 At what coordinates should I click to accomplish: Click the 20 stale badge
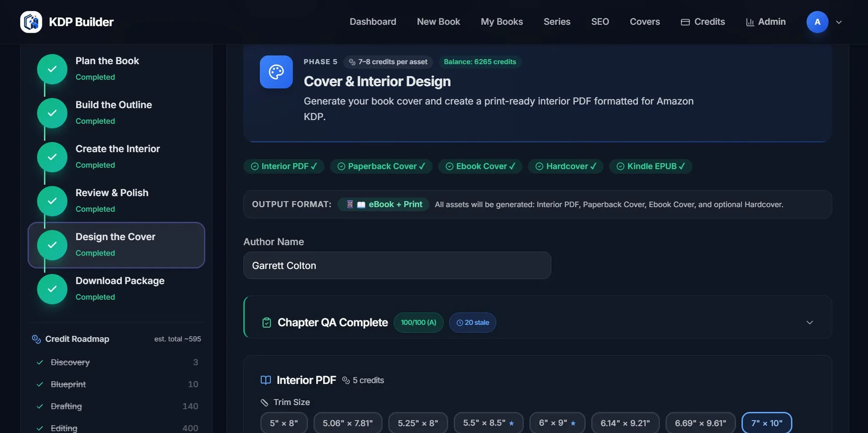coord(473,323)
